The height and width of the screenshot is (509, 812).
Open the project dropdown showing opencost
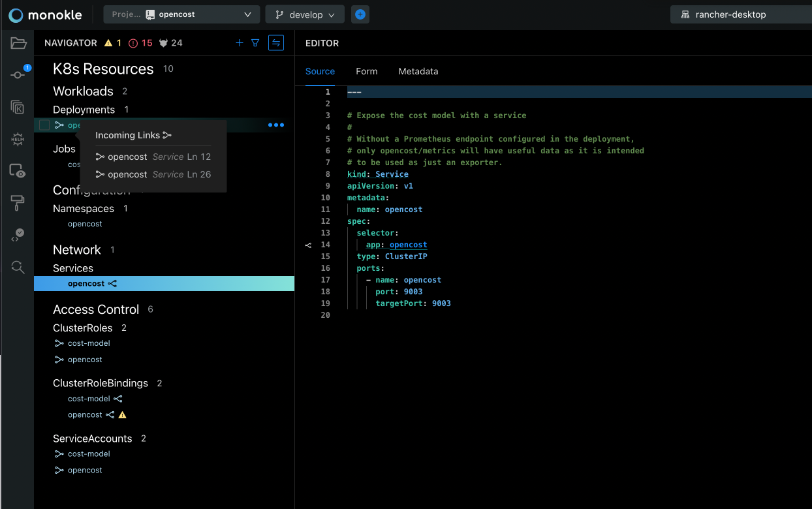[181, 14]
